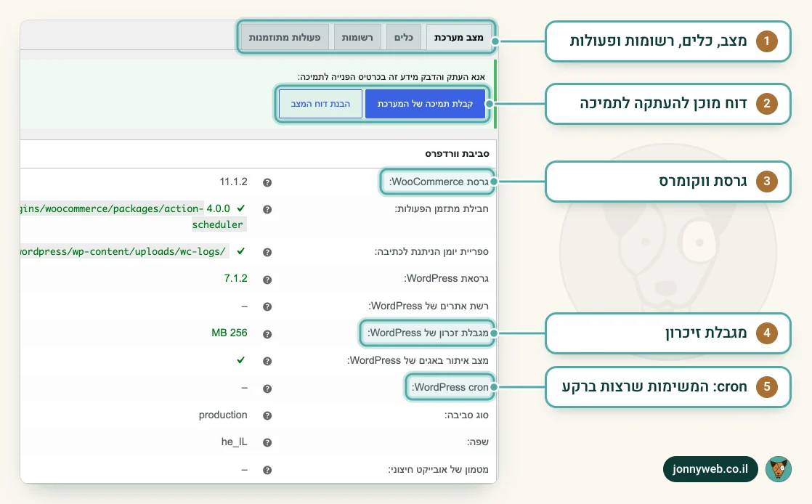Screen dimensions: 812x504
Task: Click the גרסאת WordPress label
Action: point(447,279)
